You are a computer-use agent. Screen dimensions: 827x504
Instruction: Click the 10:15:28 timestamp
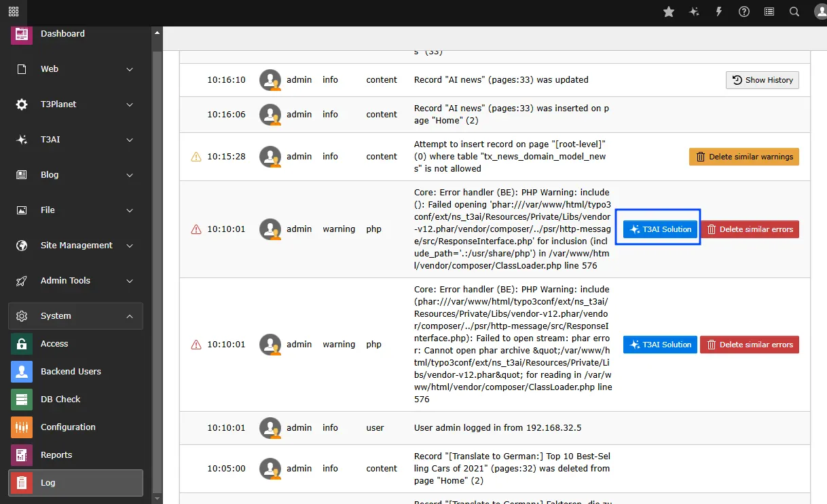coord(226,157)
